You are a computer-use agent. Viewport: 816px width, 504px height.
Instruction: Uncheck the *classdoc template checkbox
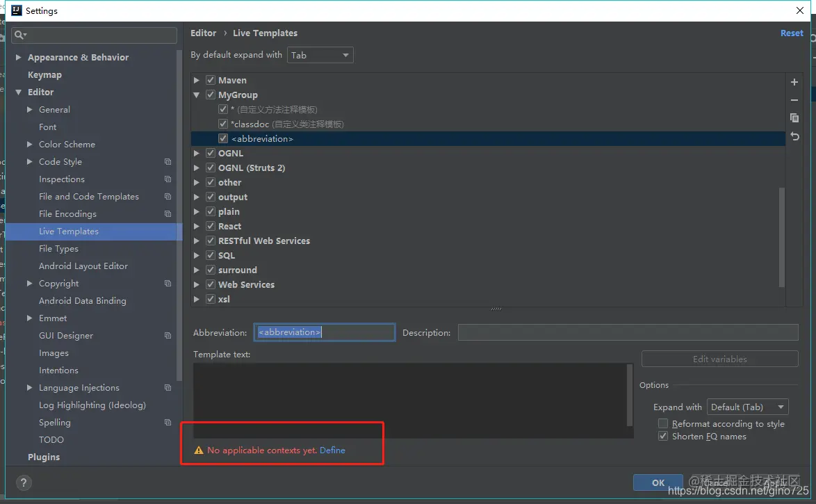click(x=222, y=124)
